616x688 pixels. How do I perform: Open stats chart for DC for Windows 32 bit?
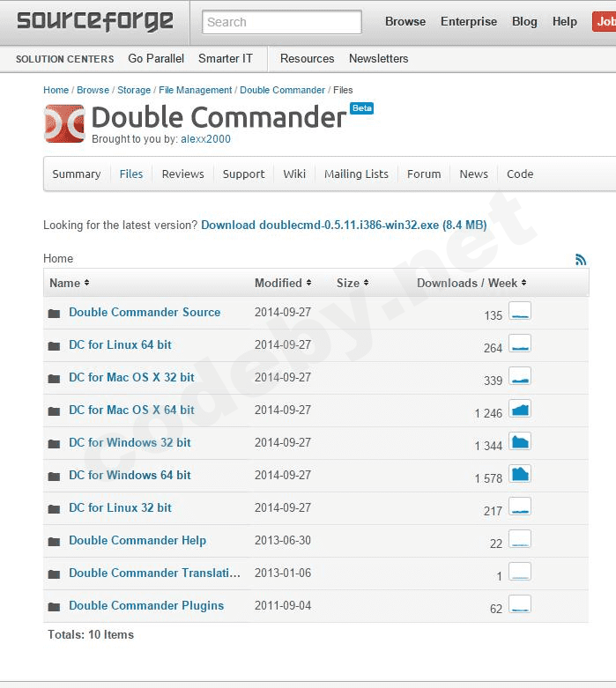520,441
